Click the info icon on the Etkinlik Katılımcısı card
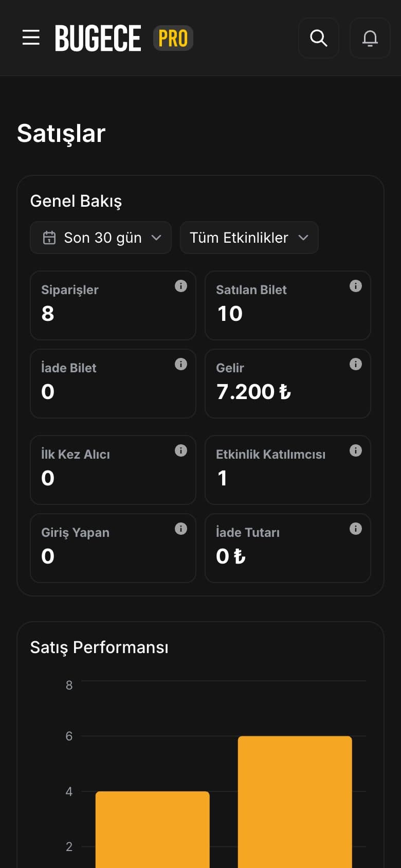The image size is (401, 868). [x=356, y=450]
